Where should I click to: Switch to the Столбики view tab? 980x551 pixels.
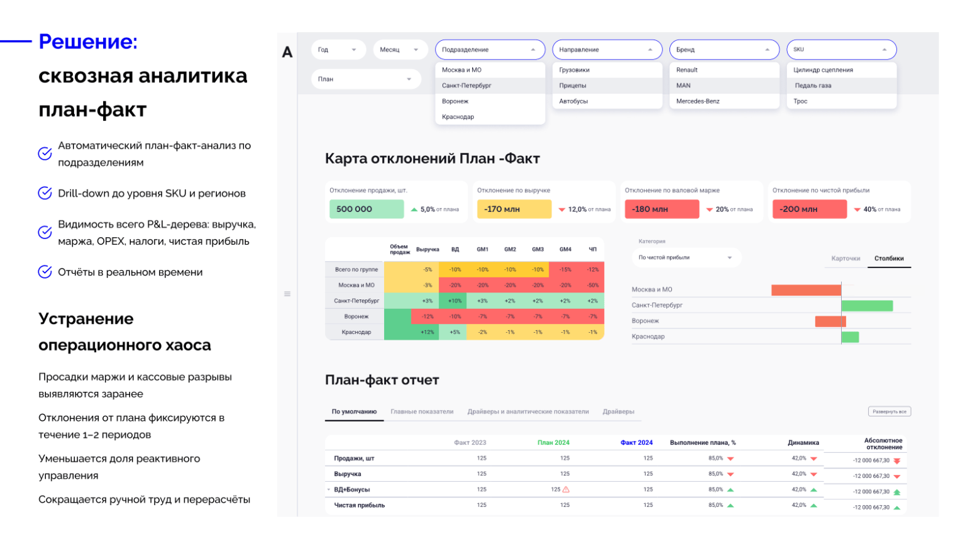pyautogui.click(x=889, y=259)
